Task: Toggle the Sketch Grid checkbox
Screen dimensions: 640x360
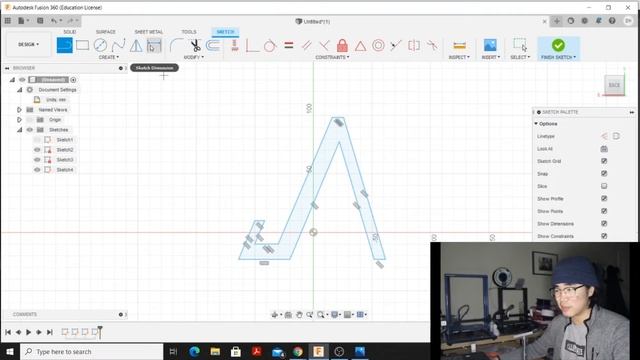Action: coord(604,161)
